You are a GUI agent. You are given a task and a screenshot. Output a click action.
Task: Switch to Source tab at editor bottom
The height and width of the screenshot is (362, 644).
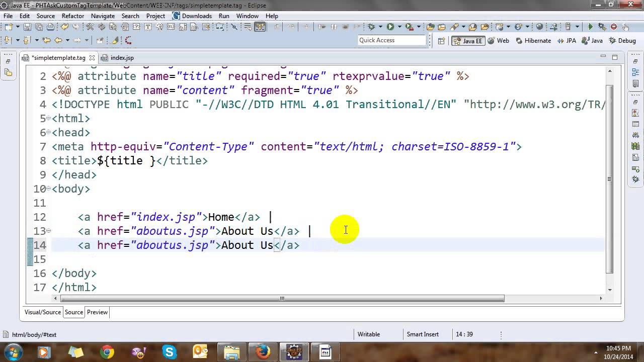pyautogui.click(x=73, y=312)
